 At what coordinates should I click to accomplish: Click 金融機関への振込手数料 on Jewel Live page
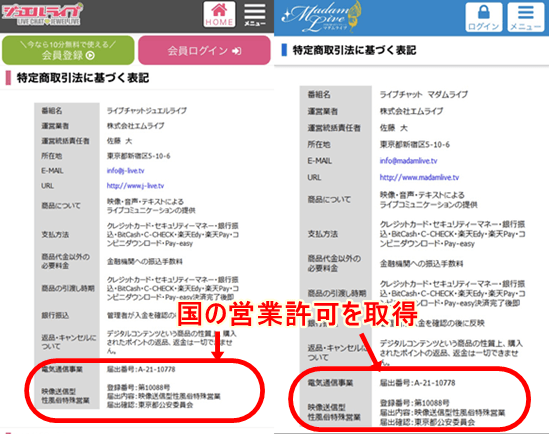tap(145, 261)
